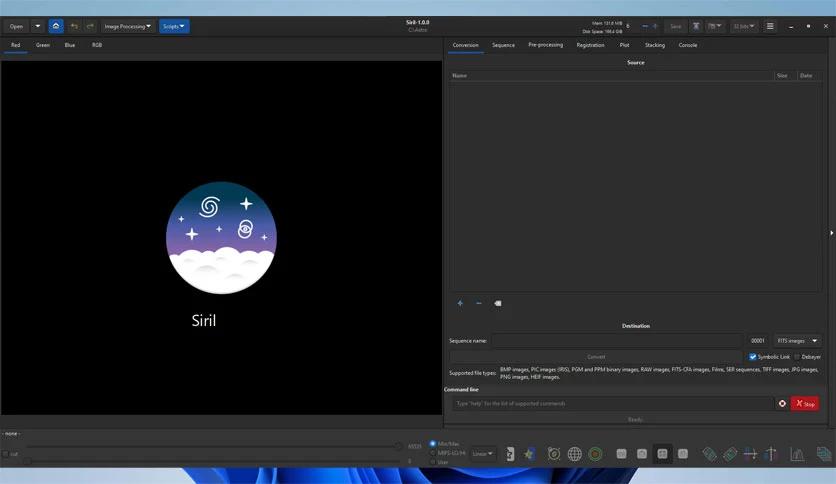The height and width of the screenshot is (484, 836).
Task: Clear the source list with the eraser icon
Action: click(497, 303)
